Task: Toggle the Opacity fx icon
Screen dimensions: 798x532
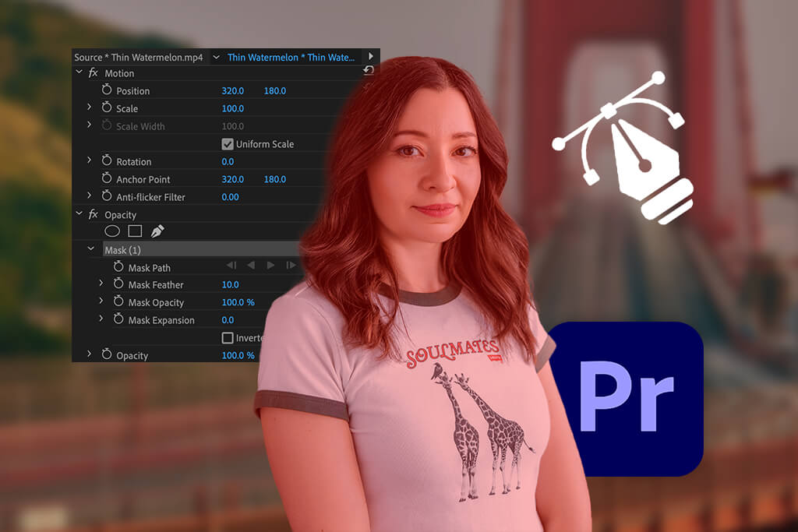Action: point(94,214)
